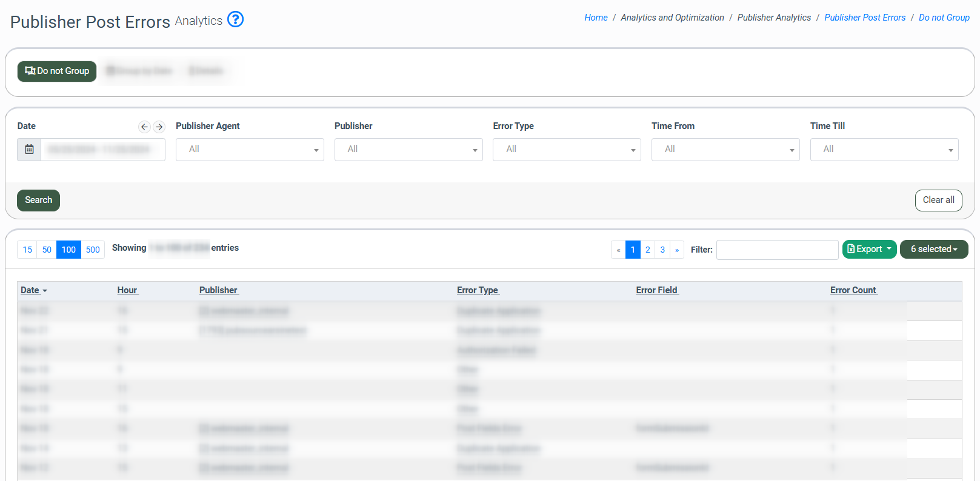Screen dimensions: 980x481
Task: Go to the next results page arrow
Action: [677, 250]
